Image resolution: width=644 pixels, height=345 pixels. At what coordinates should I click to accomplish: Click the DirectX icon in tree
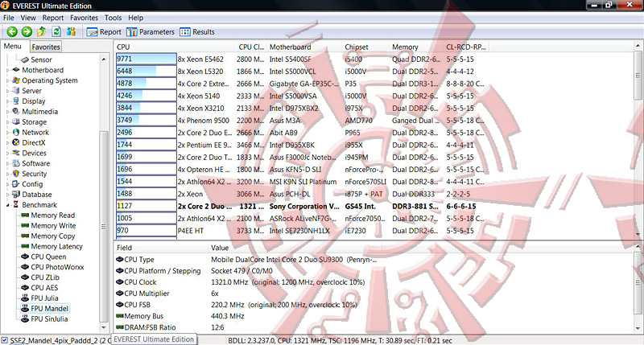tap(16, 142)
